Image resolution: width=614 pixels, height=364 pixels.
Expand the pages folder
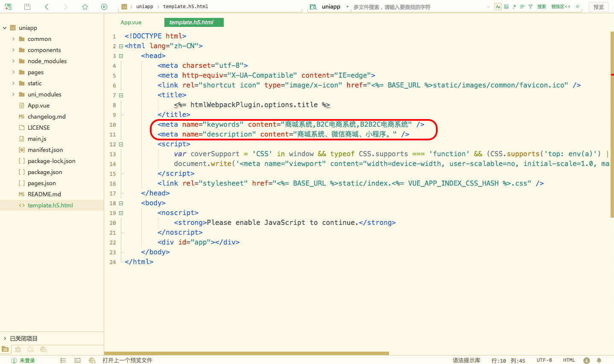tap(13, 72)
